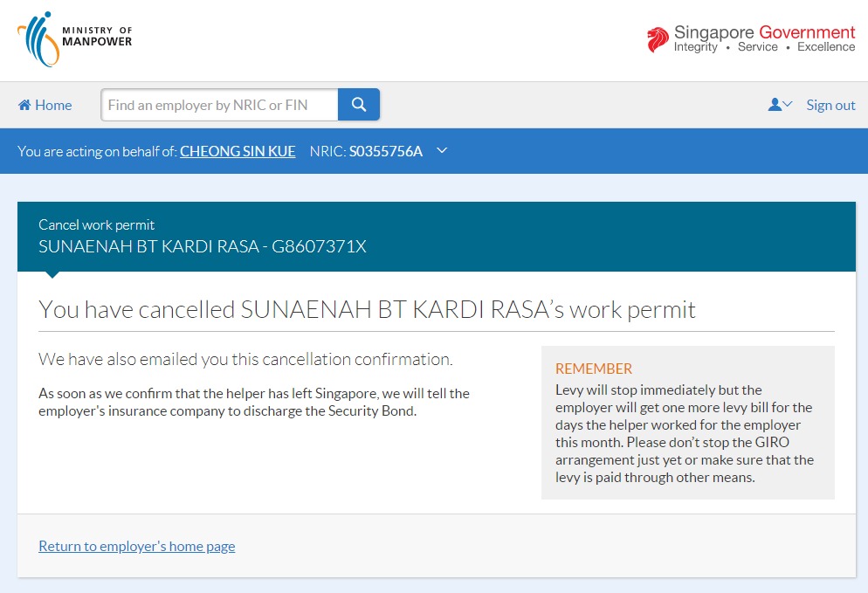The image size is (868, 593).
Task: Click the Ministry of Manpower logo emblem
Action: [x=38, y=39]
